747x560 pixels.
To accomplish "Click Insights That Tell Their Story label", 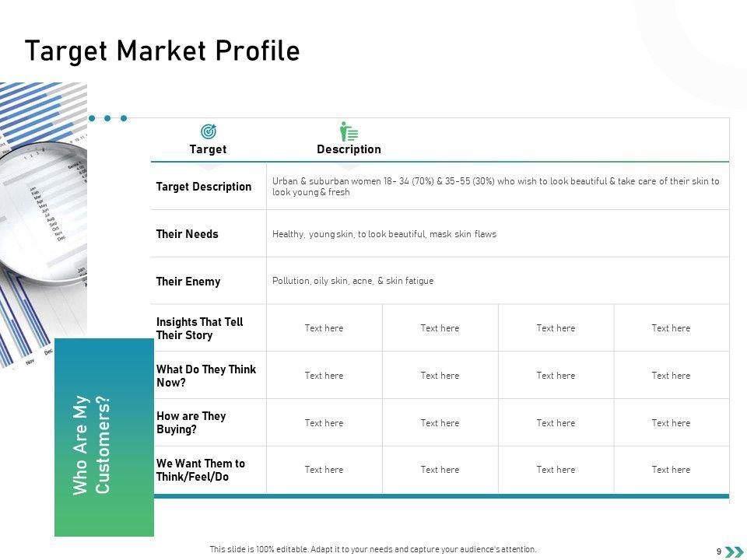I will tap(200, 328).
